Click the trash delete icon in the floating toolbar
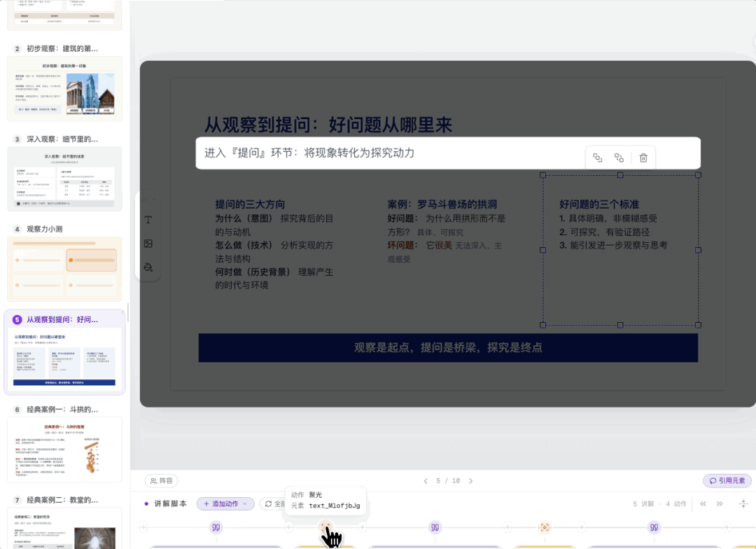Viewport: 756px width, 549px height. [643, 158]
